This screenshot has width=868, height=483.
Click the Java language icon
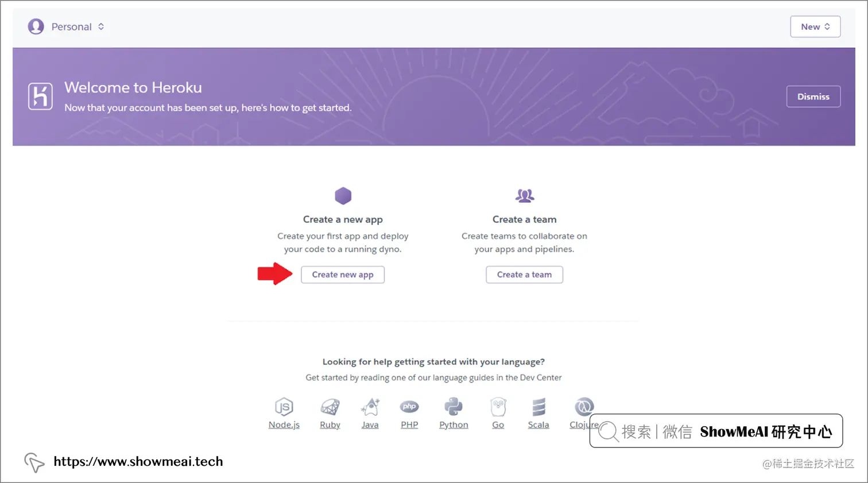pyautogui.click(x=370, y=407)
